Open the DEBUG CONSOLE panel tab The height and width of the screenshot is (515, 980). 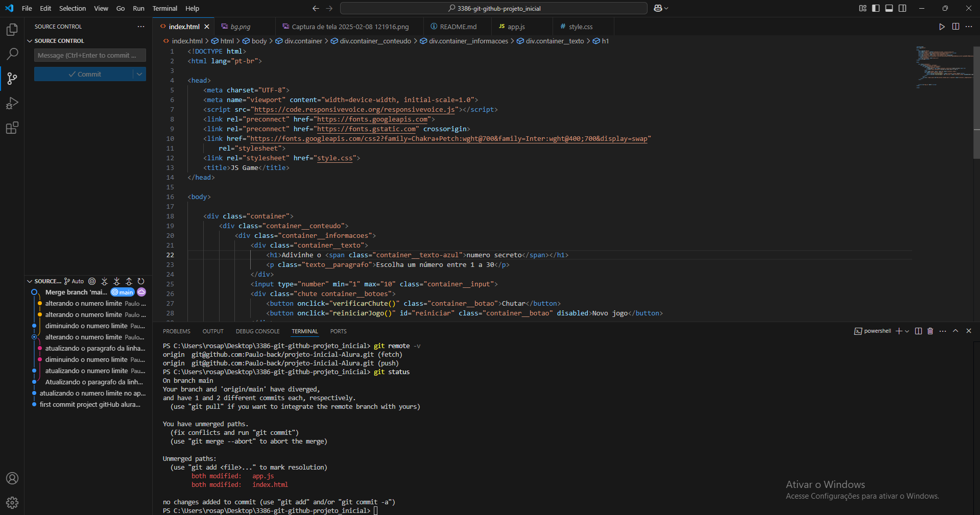[x=257, y=331]
